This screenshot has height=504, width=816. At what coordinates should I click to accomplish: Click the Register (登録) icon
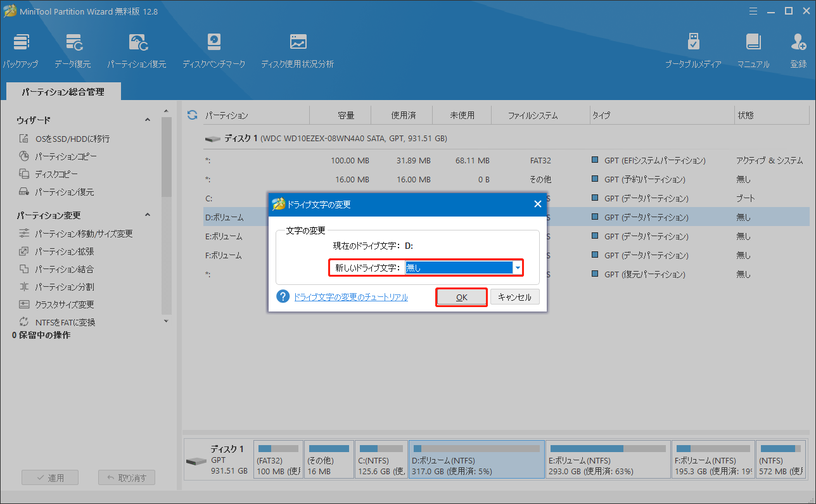tap(798, 51)
